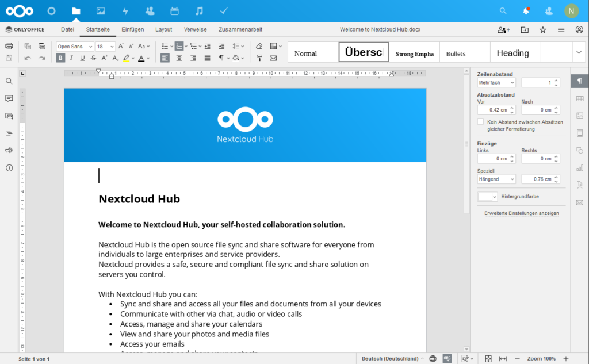The width and height of the screenshot is (589, 364).
Task: Apply superscript formatting
Action: tap(105, 58)
